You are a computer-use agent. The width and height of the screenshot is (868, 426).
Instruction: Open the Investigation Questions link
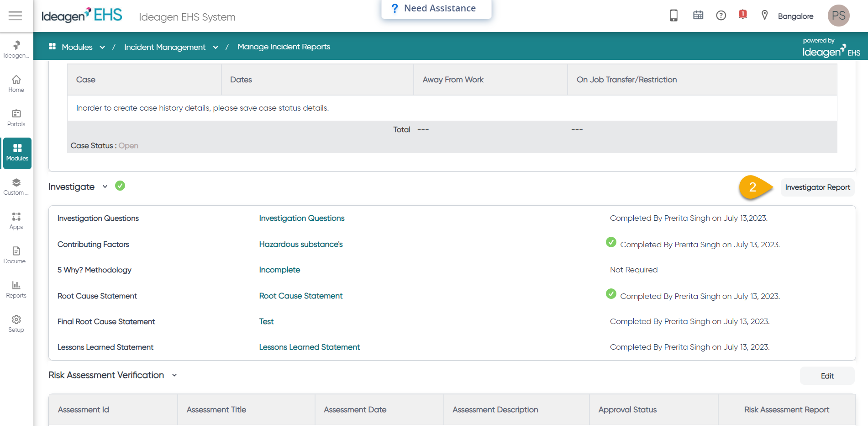click(302, 218)
